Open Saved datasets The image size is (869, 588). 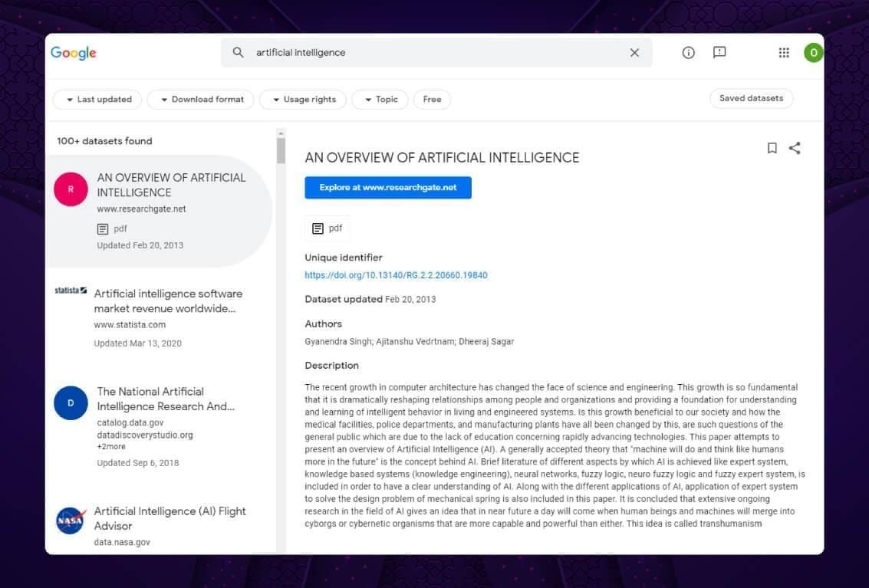click(x=752, y=99)
